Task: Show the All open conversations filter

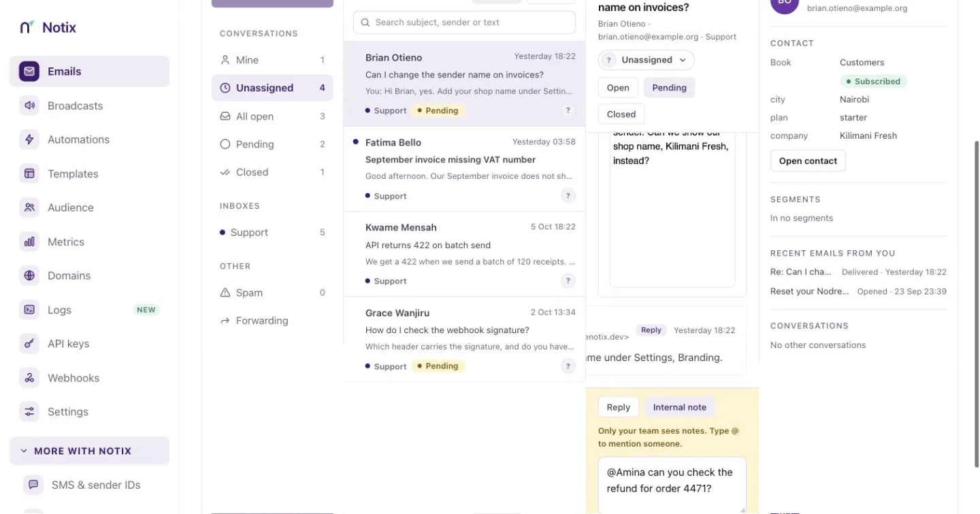Action: pos(272,116)
